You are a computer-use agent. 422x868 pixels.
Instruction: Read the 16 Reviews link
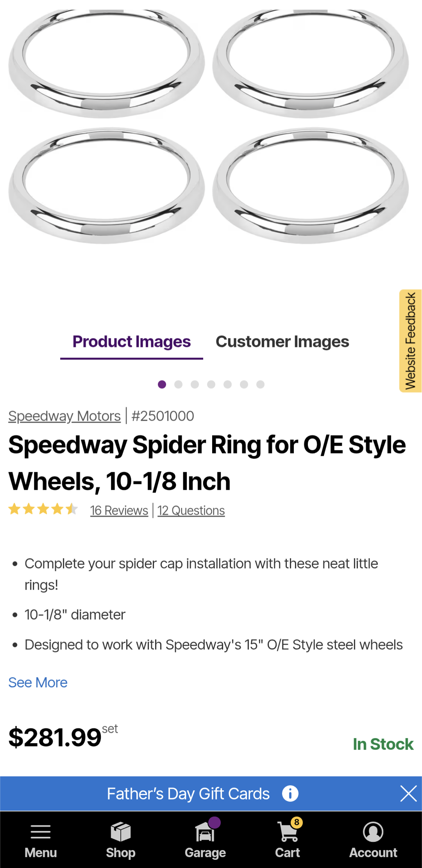pyautogui.click(x=119, y=510)
